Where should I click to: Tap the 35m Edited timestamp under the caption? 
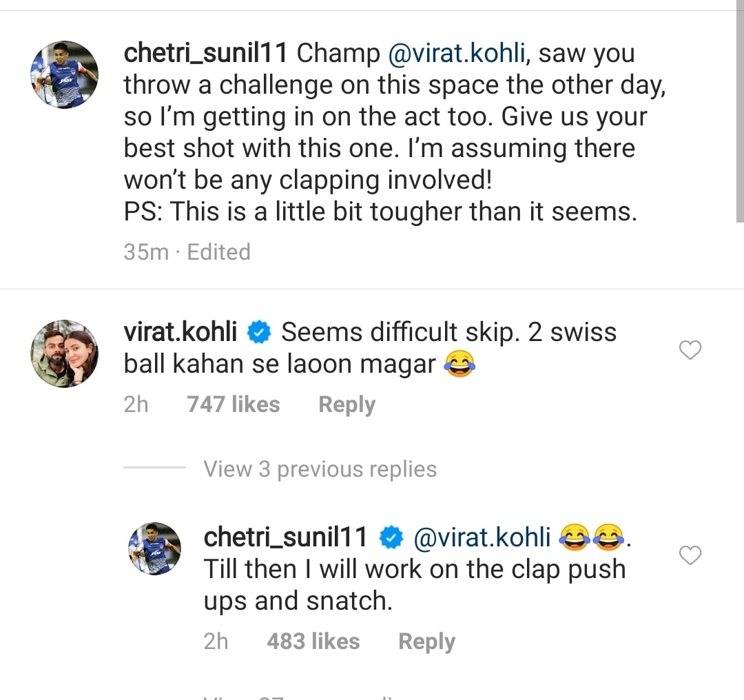[x=187, y=252]
